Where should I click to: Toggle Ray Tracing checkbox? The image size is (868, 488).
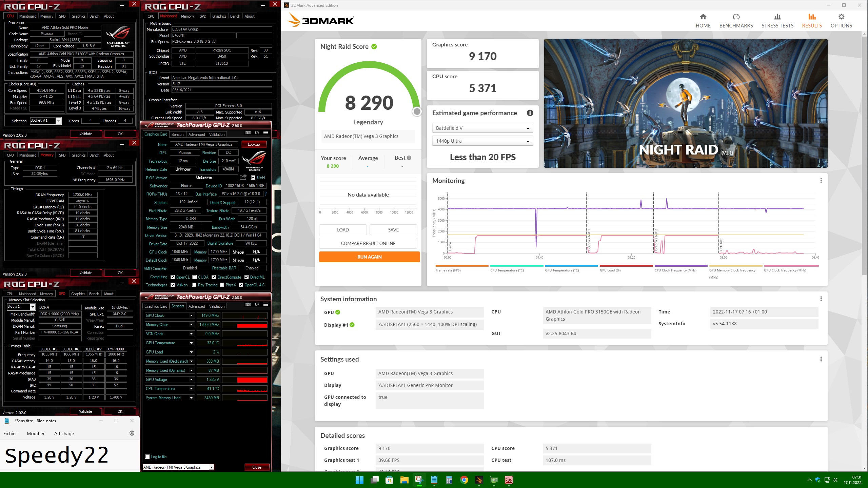(194, 285)
